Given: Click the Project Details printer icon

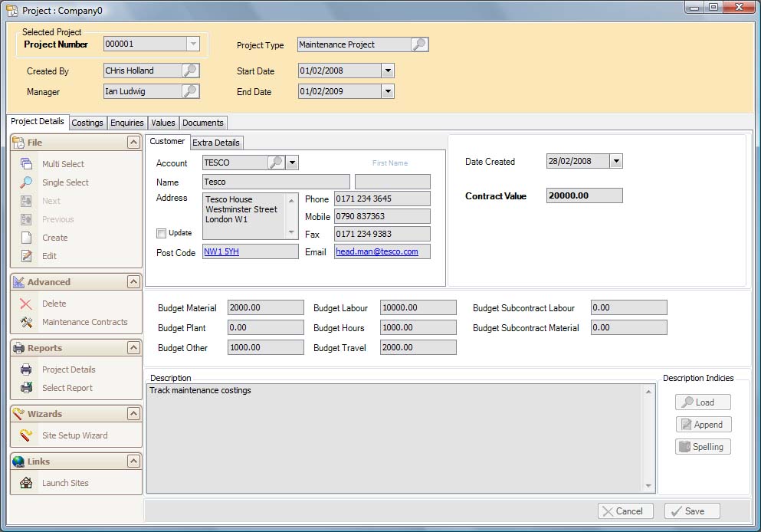Looking at the screenshot, I should (26, 369).
